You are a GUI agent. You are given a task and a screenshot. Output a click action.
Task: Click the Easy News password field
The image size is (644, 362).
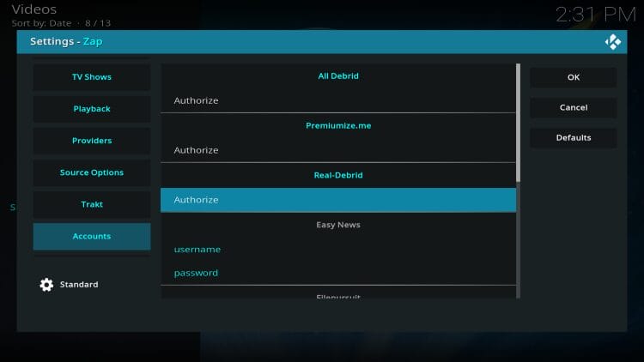[x=338, y=273]
